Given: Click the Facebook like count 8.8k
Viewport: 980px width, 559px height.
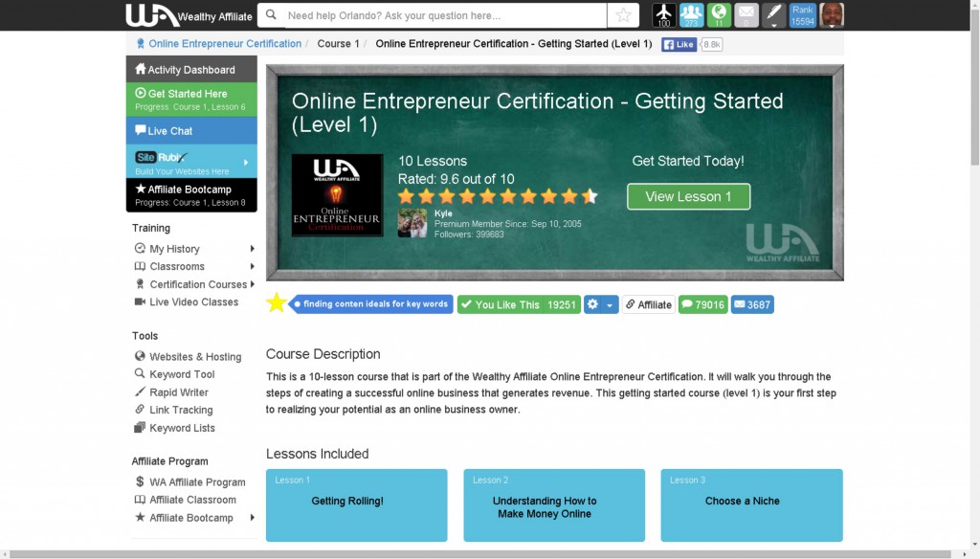Looking at the screenshot, I should [x=711, y=44].
